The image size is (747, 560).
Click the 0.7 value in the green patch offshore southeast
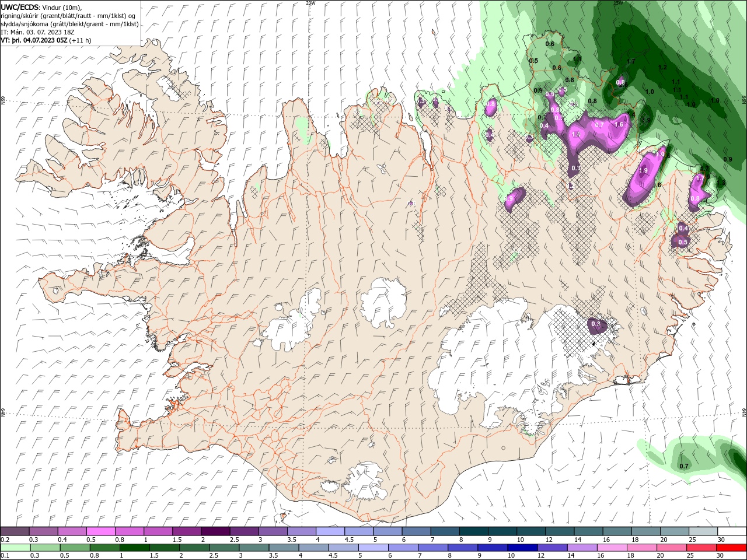coord(684,466)
